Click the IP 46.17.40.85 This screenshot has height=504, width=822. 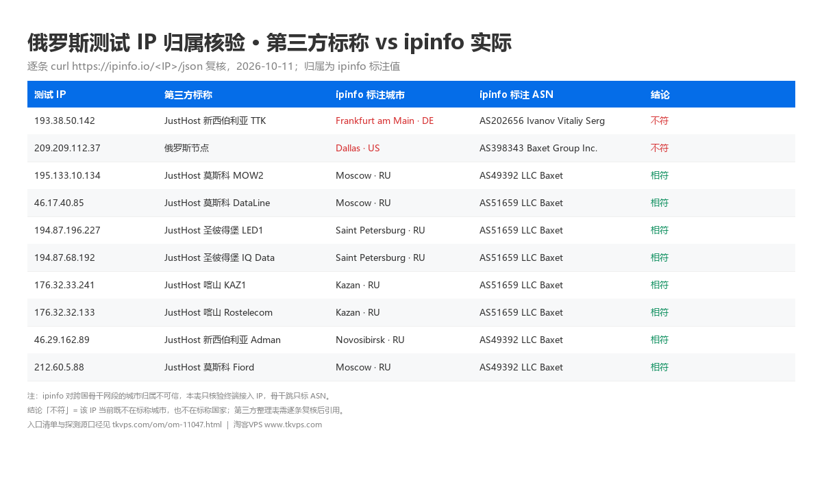(59, 203)
